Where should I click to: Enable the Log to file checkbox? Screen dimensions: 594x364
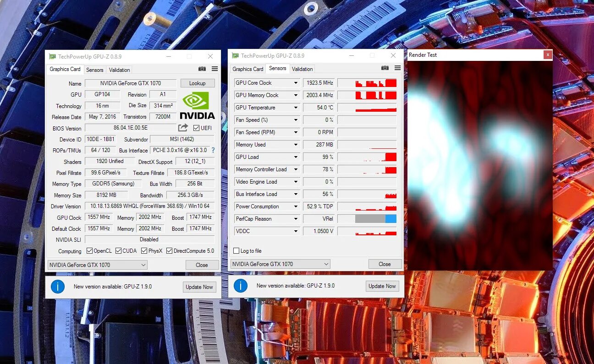[236, 251]
